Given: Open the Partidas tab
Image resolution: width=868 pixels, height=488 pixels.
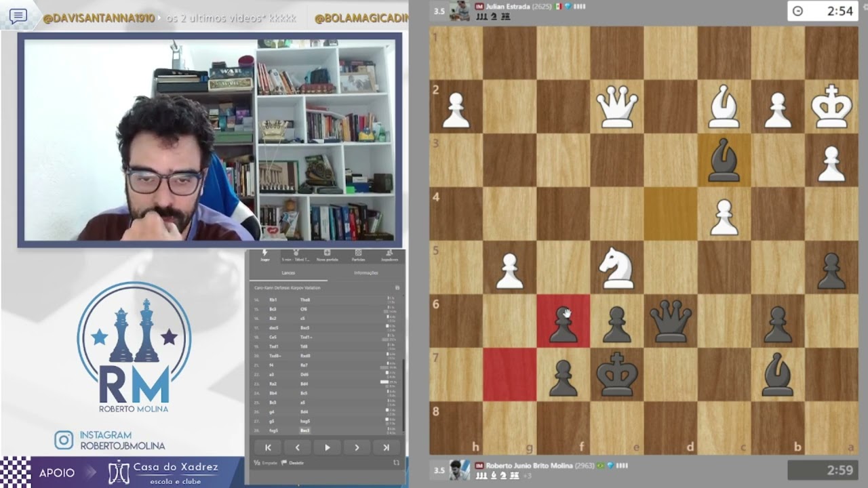Looking at the screenshot, I should pyautogui.click(x=358, y=256).
